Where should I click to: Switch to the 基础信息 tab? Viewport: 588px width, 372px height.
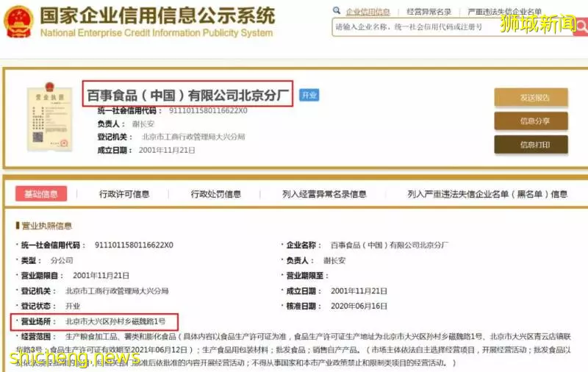[x=41, y=194]
